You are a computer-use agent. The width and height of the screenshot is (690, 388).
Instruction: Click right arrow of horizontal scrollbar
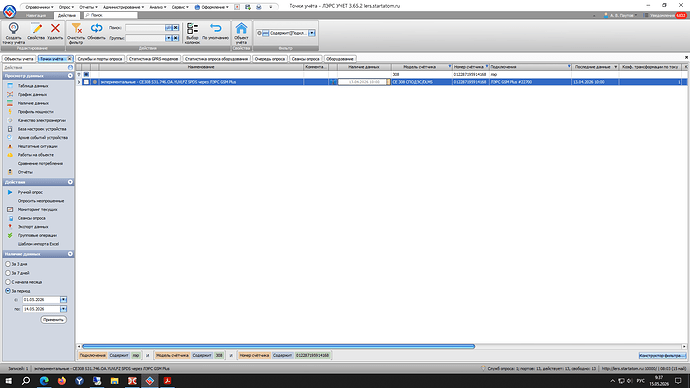[684, 347]
